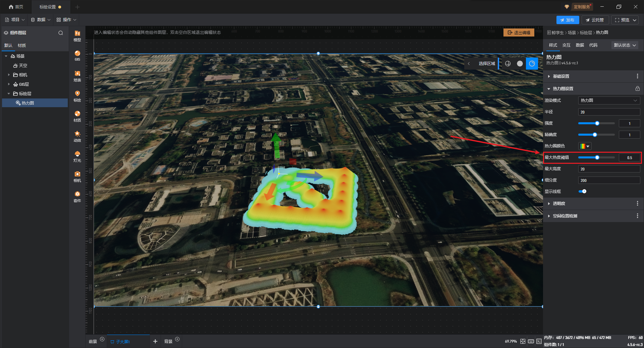Open the 模型 (model) library icon
Viewport: 644px width, 348px height.
click(77, 36)
